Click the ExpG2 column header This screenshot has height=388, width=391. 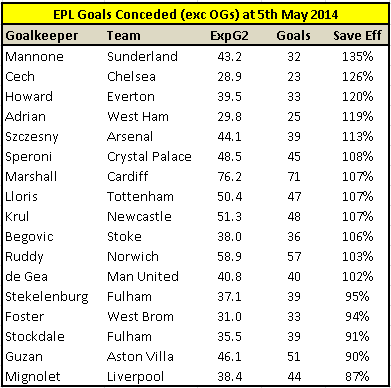coord(229,36)
